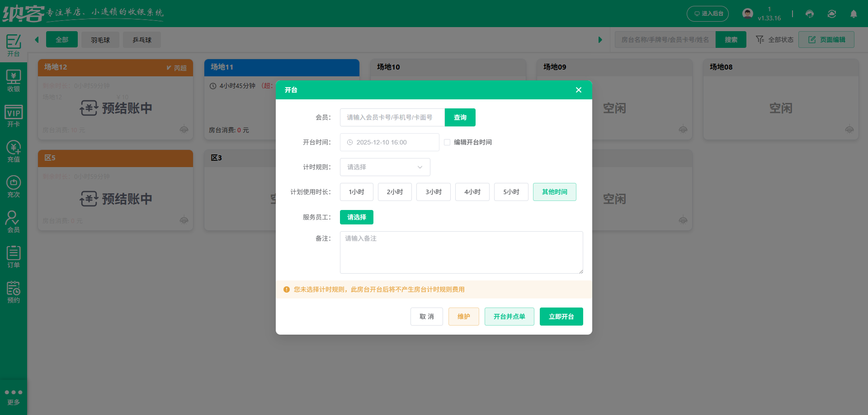Enable the 编辑开台时间 checkbox

tap(447, 142)
